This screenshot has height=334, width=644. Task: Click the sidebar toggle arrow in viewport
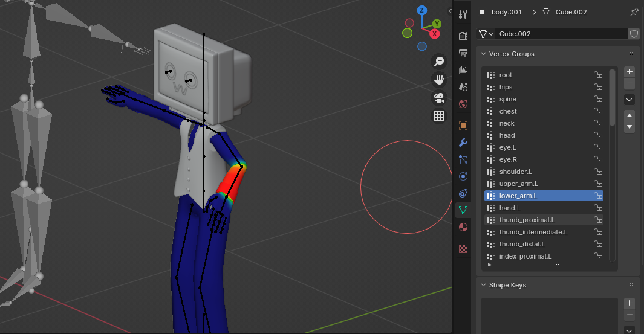pyautogui.click(x=450, y=11)
